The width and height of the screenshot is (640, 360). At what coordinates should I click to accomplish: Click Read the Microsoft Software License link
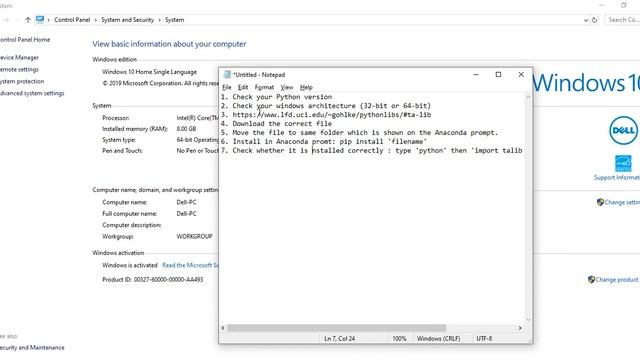[190, 265]
